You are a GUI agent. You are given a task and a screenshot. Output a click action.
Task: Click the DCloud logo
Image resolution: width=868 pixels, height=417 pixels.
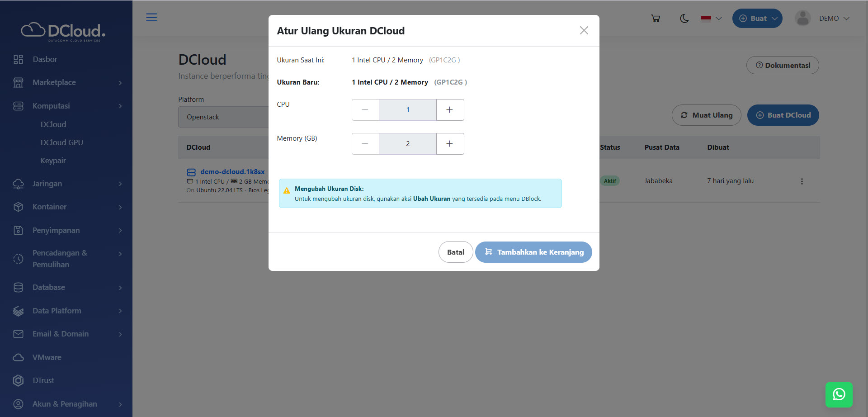click(x=63, y=31)
